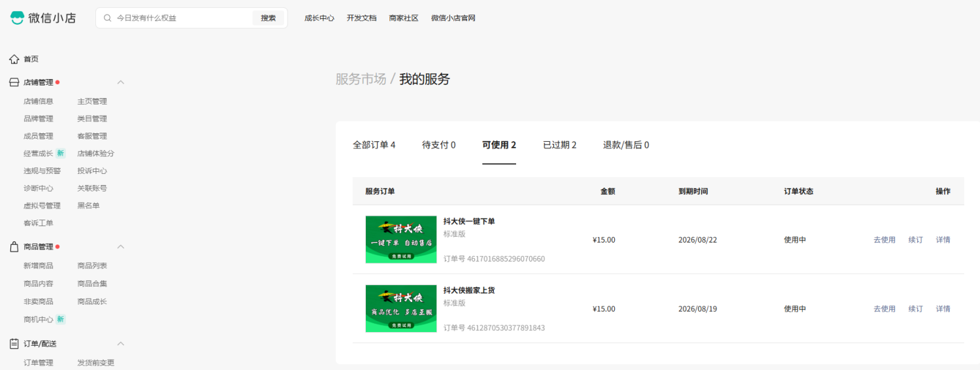
Task: Open 店铺信息 in the sidebar
Action: pos(39,101)
